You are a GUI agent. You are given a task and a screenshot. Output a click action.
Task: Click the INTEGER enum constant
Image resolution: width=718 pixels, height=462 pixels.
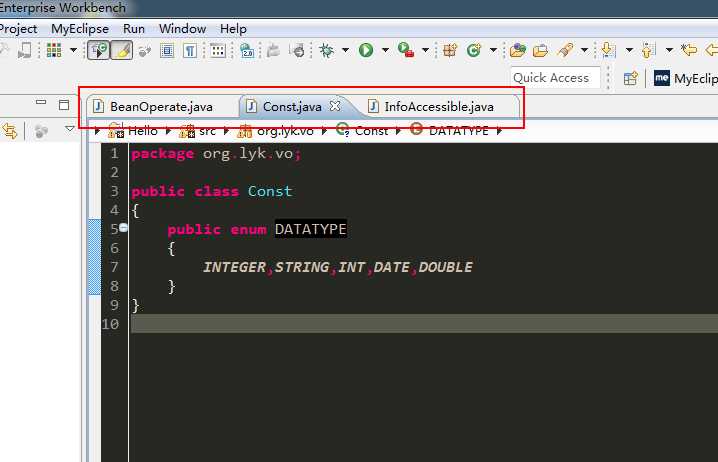(234, 267)
